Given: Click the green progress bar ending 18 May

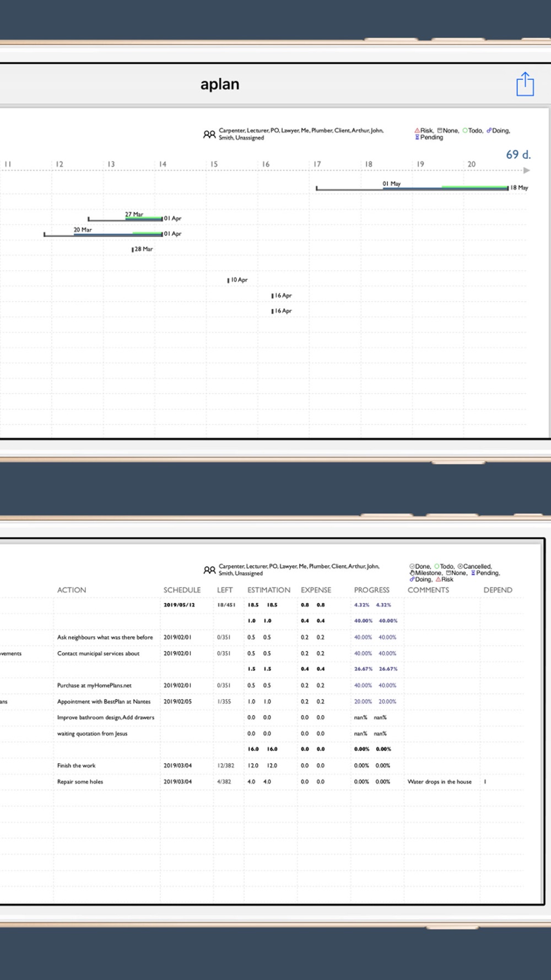Looking at the screenshot, I should click(474, 187).
